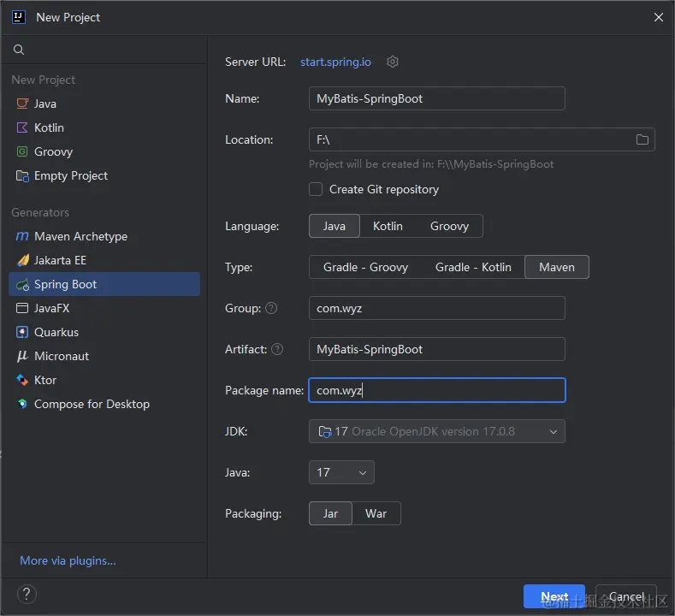Viewport: 675px width, 616px height.
Task: Select Jar packaging
Action: point(330,513)
